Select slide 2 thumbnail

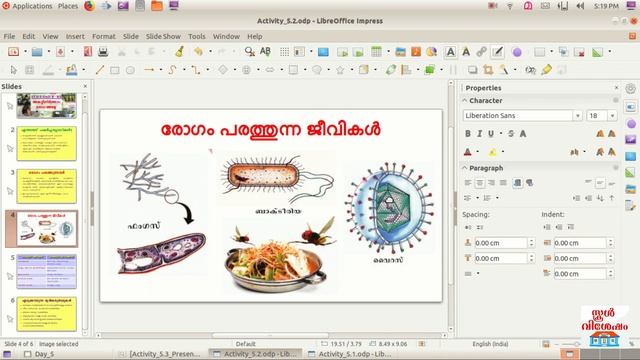tap(47, 144)
